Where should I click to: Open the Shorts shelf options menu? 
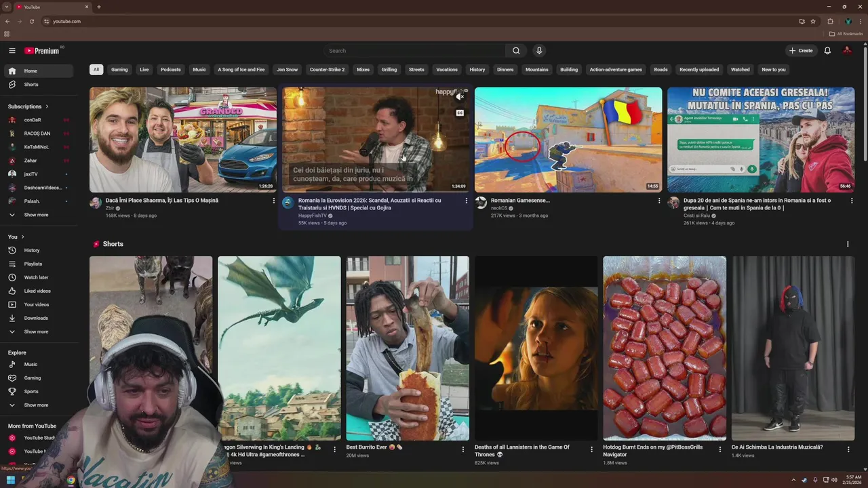coord(848,244)
